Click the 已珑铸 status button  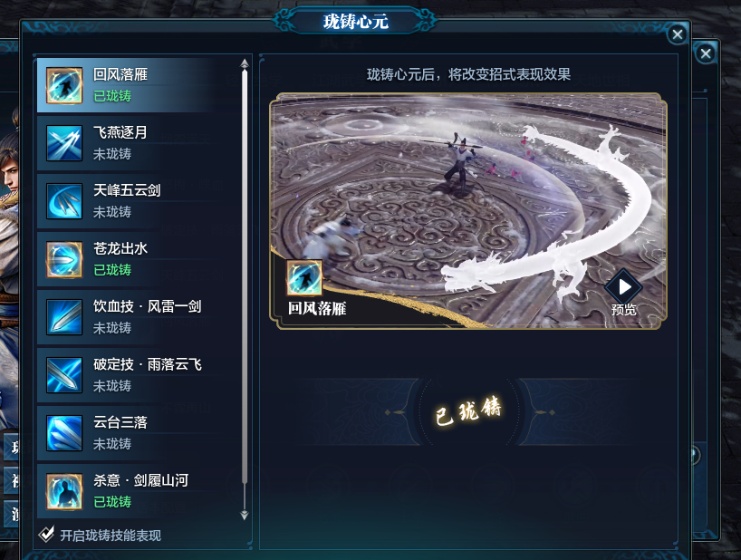click(x=468, y=411)
